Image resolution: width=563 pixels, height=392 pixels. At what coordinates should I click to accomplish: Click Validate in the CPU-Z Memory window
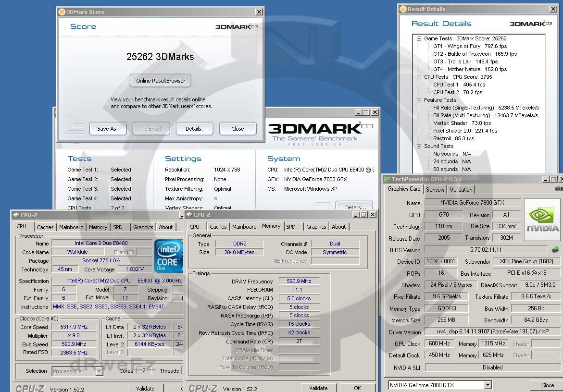(318, 388)
